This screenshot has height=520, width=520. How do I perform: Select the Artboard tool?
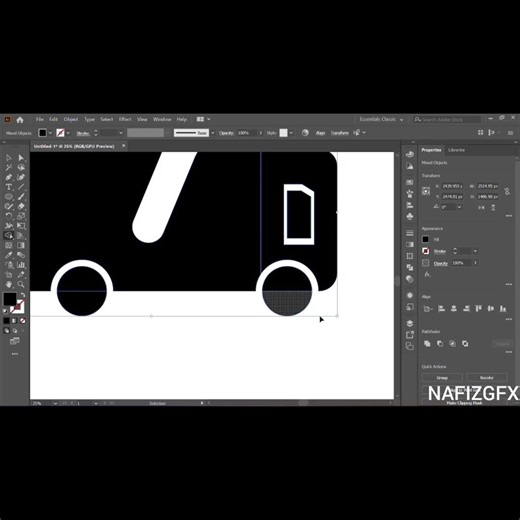[9, 275]
